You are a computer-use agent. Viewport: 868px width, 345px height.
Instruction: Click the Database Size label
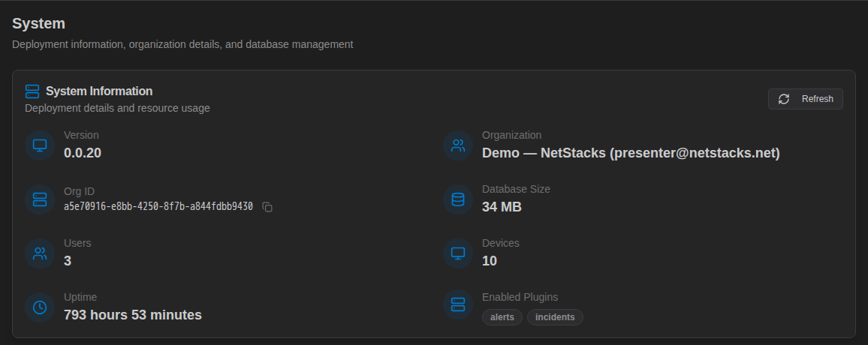pos(516,189)
